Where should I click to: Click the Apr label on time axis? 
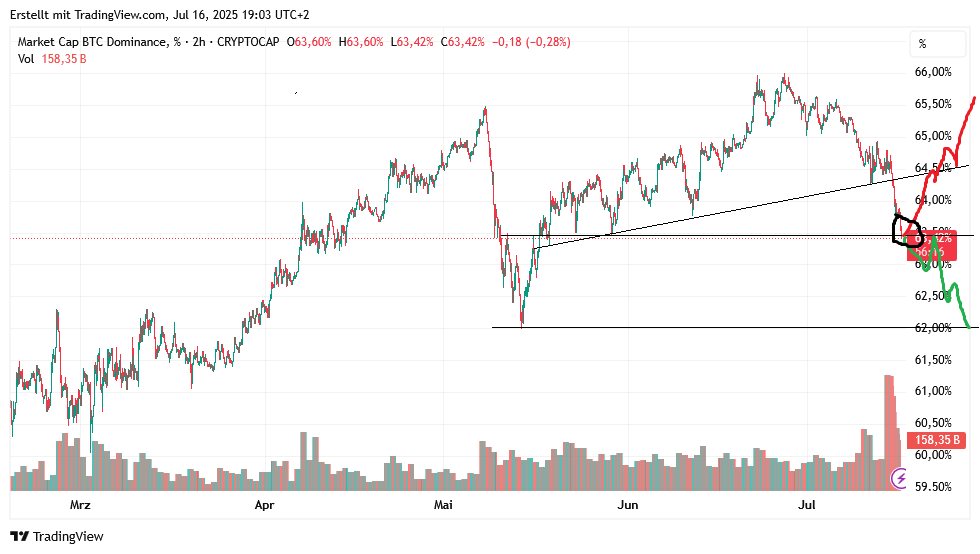(264, 505)
